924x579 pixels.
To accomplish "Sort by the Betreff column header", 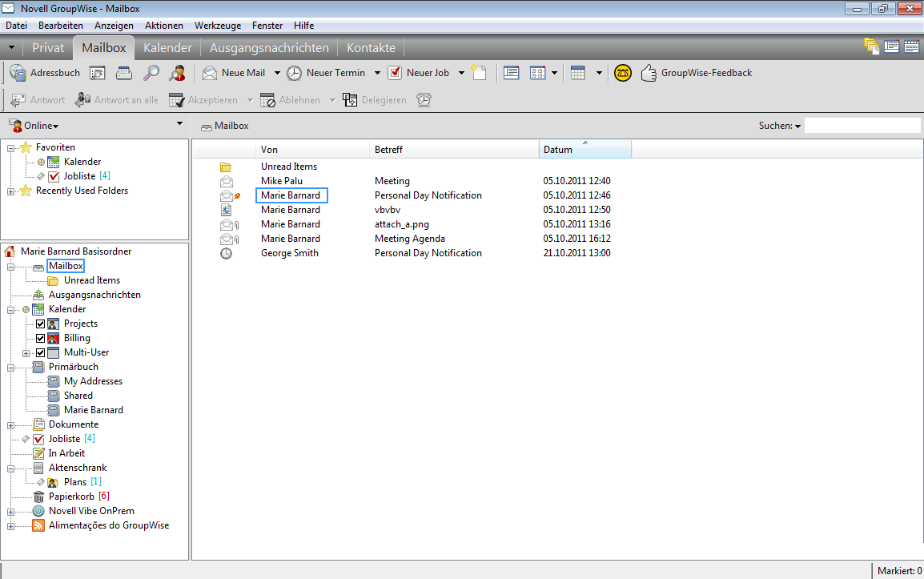I will (x=454, y=149).
